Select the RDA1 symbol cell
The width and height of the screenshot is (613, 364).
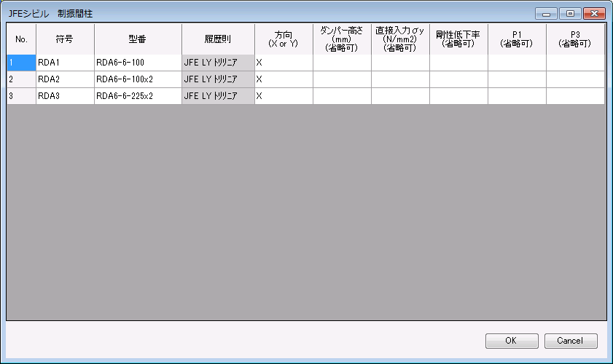coord(66,63)
